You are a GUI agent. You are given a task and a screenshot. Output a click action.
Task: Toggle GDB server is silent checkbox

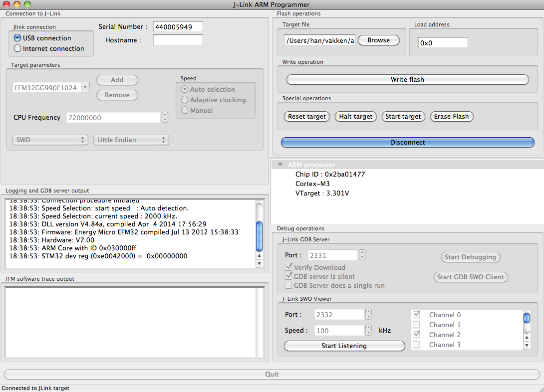[288, 276]
